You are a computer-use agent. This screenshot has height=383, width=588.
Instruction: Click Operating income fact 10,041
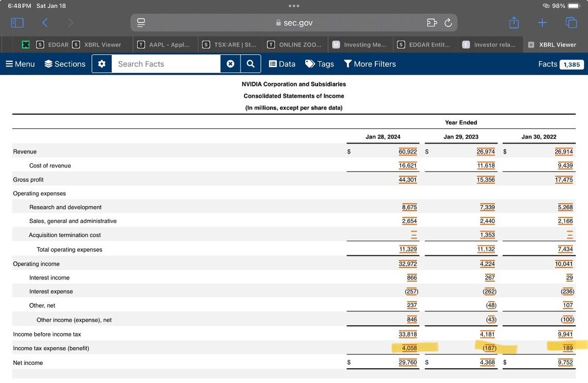pyautogui.click(x=564, y=264)
